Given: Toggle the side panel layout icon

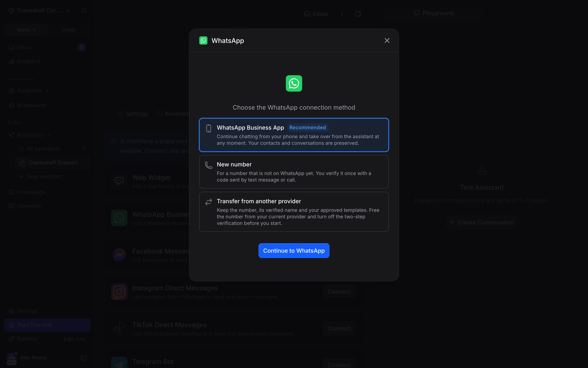Looking at the screenshot, I should (358, 14).
